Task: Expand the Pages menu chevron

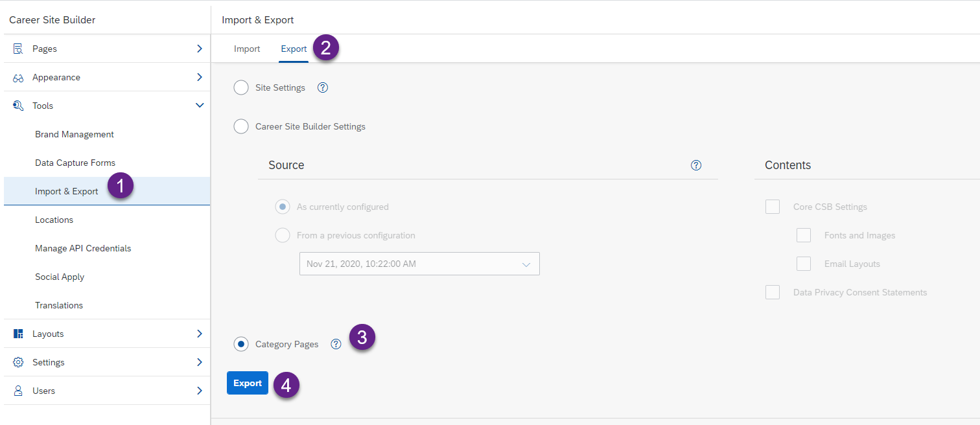Action: (200, 49)
